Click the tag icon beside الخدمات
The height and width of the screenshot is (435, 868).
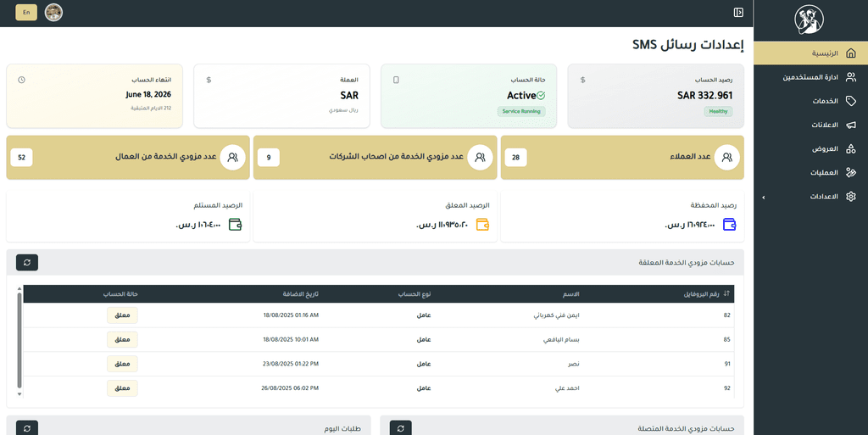(x=851, y=101)
